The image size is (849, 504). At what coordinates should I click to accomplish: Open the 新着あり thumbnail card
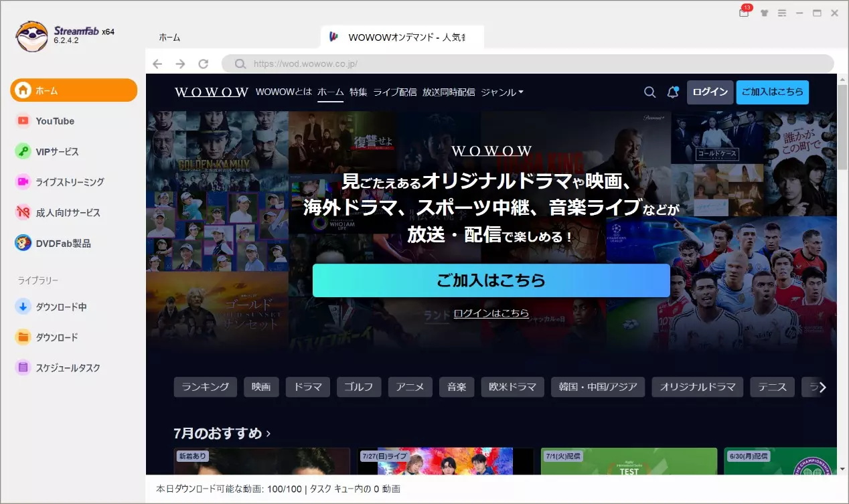[x=262, y=462]
